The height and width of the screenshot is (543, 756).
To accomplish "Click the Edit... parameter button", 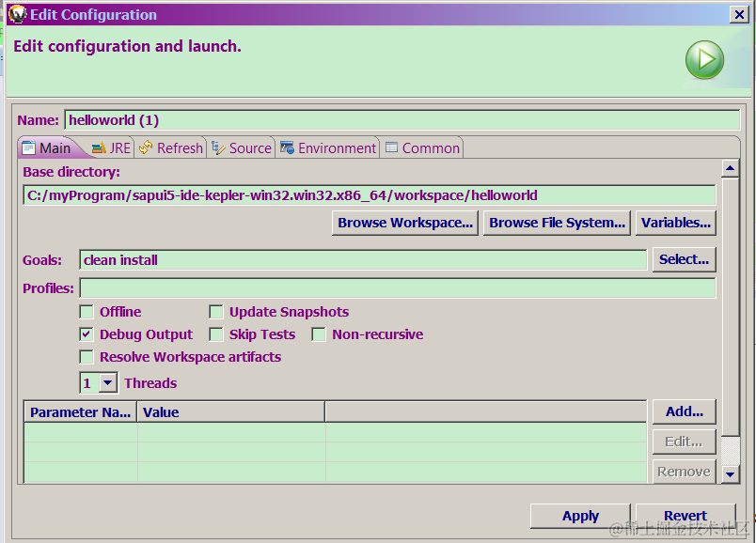I will (684, 442).
